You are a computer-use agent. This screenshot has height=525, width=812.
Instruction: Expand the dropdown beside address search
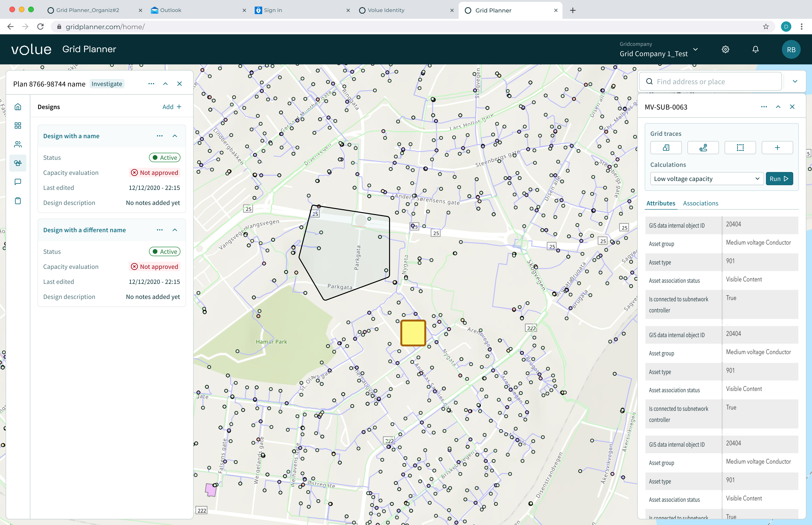click(x=795, y=81)
